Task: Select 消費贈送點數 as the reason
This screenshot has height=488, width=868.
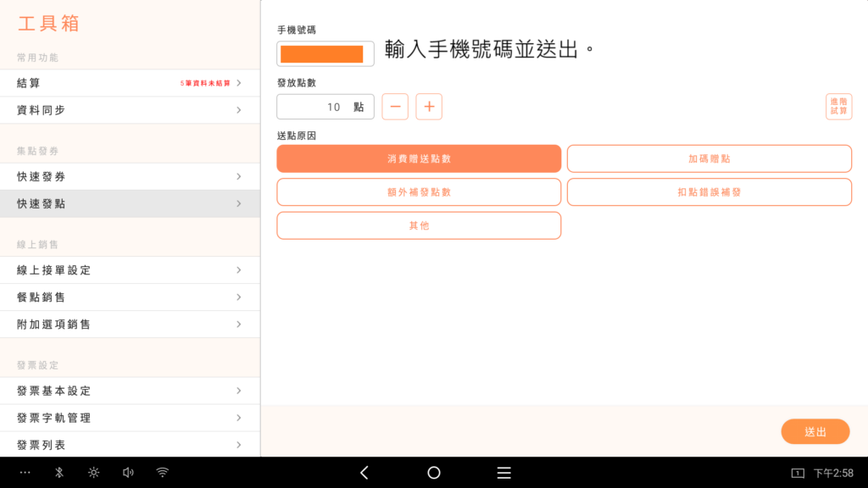Action: pyautogui.click(x=419, y=158)
